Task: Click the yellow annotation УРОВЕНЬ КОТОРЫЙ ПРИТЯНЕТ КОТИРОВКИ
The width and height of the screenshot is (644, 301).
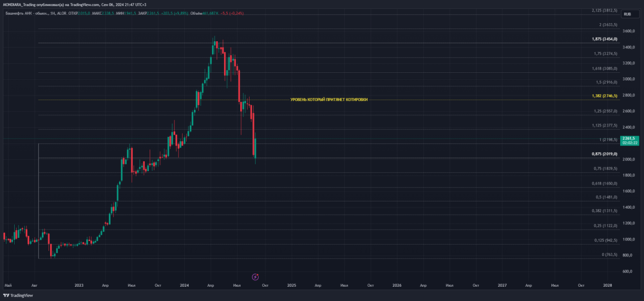Action: point(329,100)
